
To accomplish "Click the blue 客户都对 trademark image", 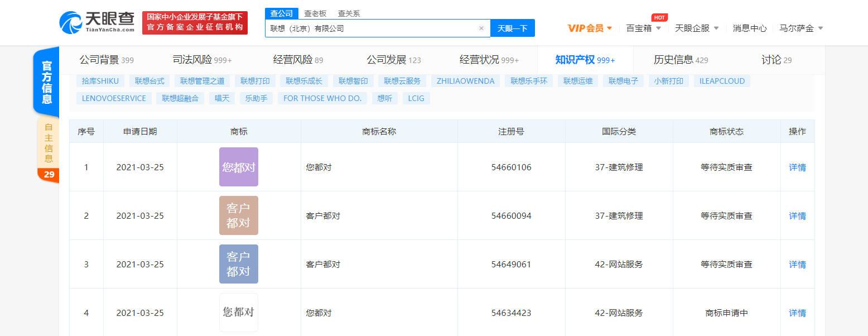I will click(239, 263).
